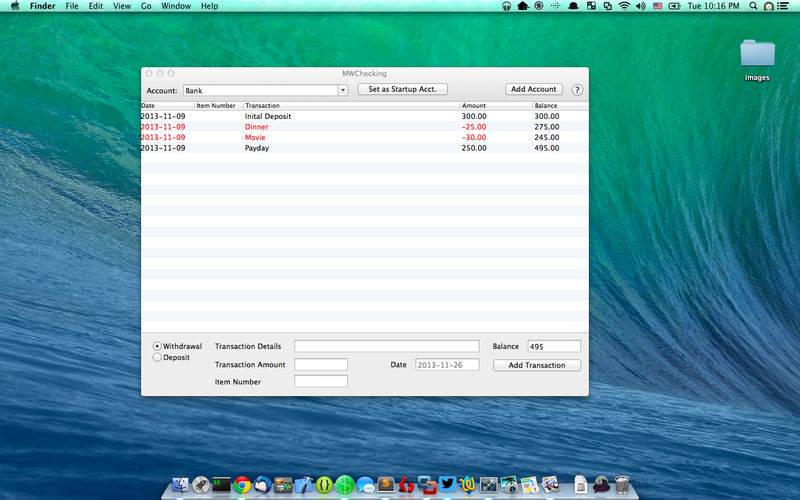
Task: Click the battery status icon
Action: click(674, 6)
